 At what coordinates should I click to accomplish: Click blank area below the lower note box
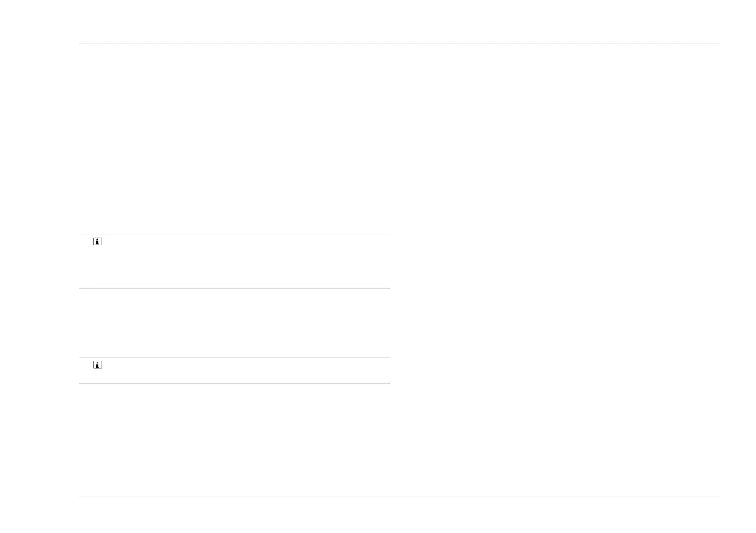tap(234, 438)
